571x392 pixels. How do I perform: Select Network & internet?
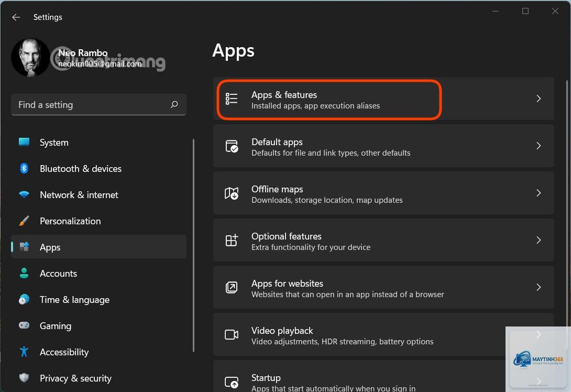tap(98, 194)
